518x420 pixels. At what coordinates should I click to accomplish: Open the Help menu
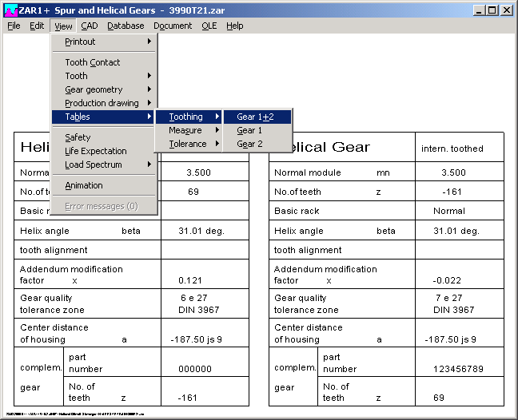[x=234, y=26]
